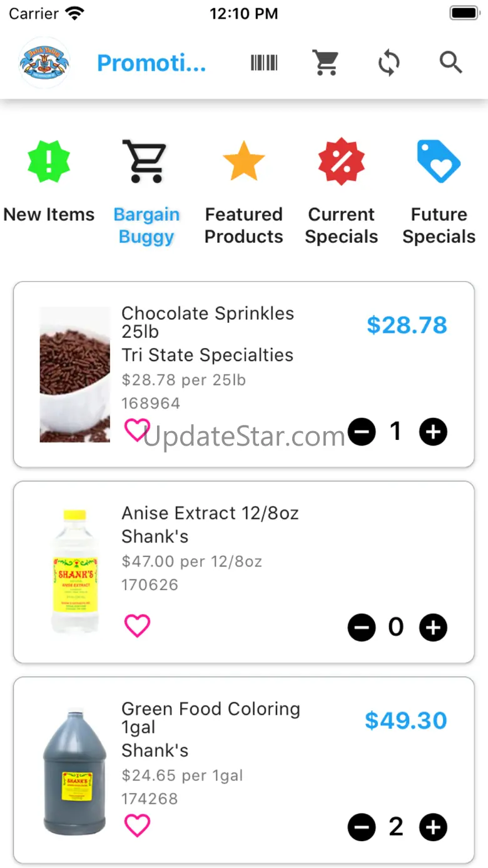488x868 pixels.
Task: Tap the store logo in header
Action: (x=44, y=63)
